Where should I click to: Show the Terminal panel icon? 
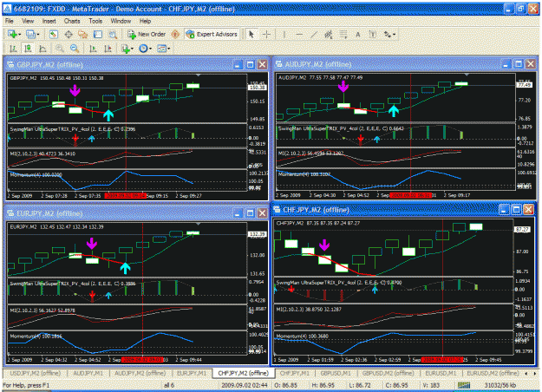coord(98,34)
